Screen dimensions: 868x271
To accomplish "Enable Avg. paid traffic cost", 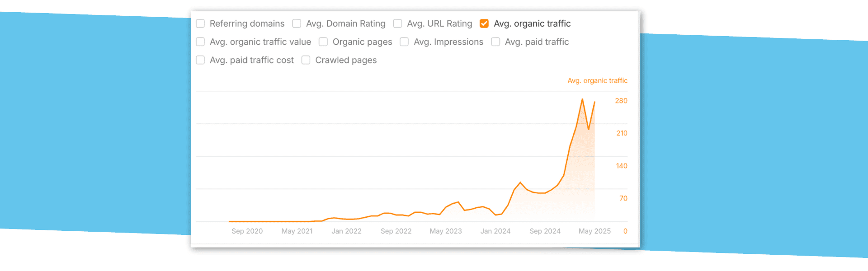I will pyautogui.click(x=200, y=60).
